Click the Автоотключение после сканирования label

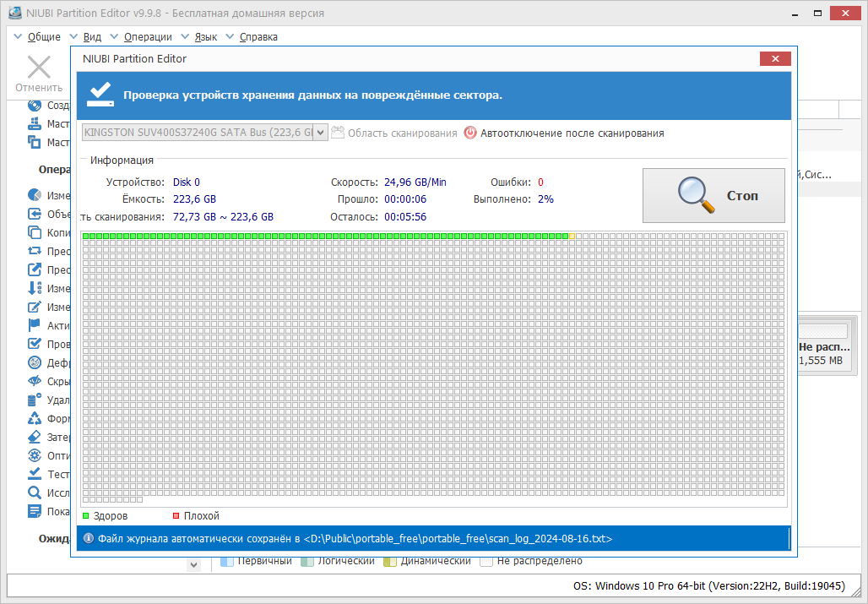click(x=572, y=133)
